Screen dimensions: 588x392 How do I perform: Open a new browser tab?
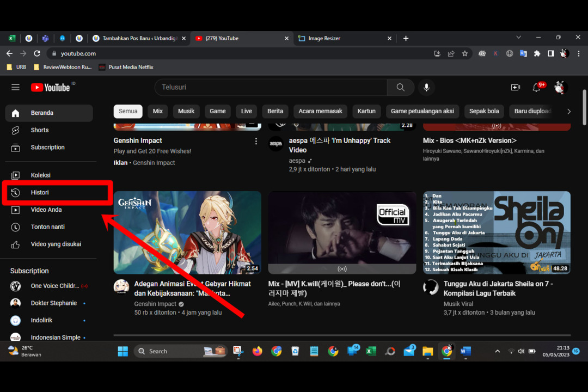(406, 38)
